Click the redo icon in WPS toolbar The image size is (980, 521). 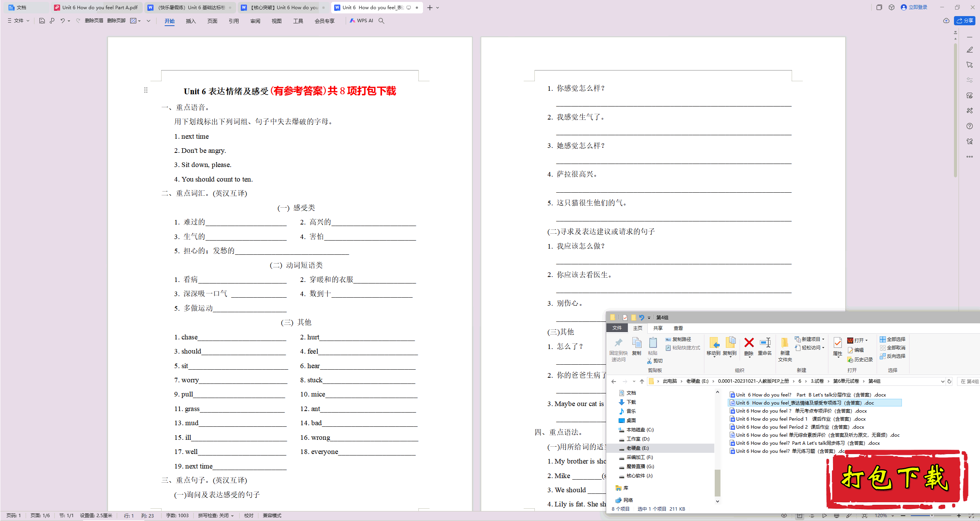pos(78,21)
